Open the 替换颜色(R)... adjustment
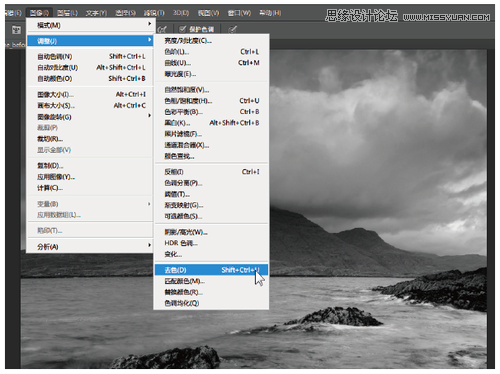The height and width of the screenshot is (374, 500). [211, 292]
